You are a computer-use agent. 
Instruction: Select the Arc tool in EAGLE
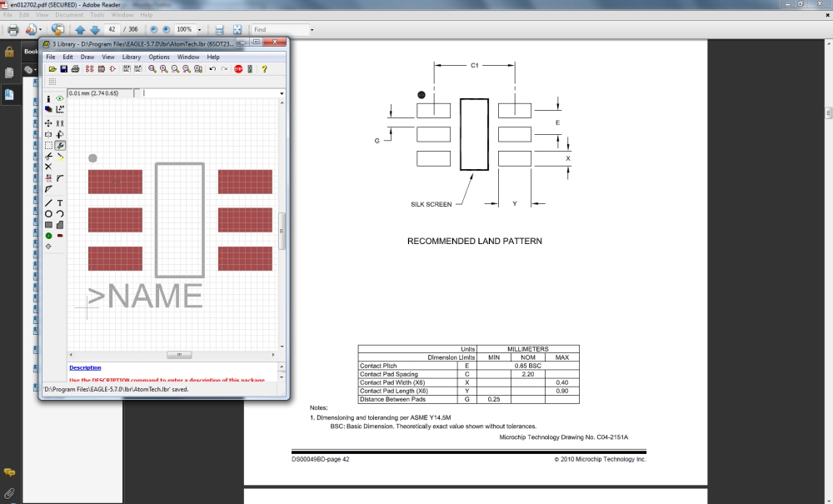60,214
